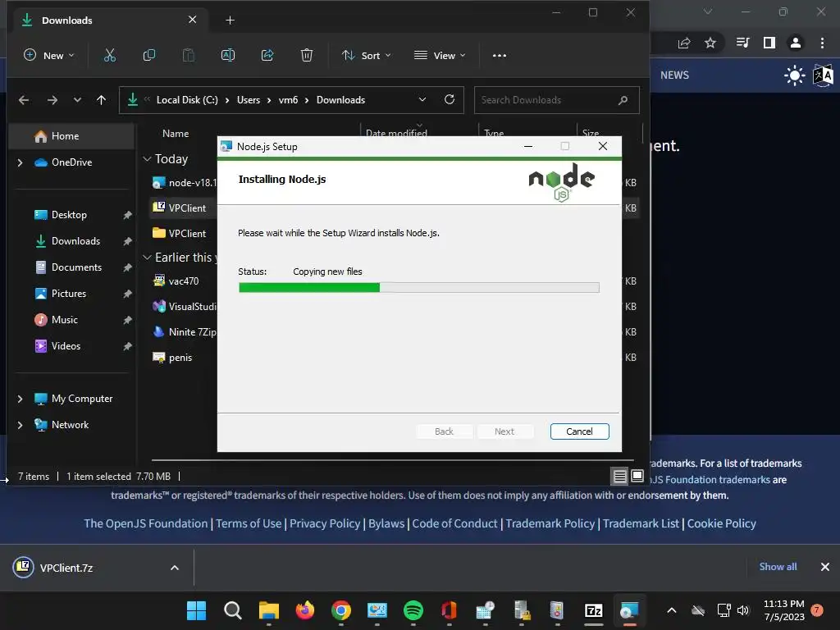Click the Chrome profile avatar icon

pos(796,43)
